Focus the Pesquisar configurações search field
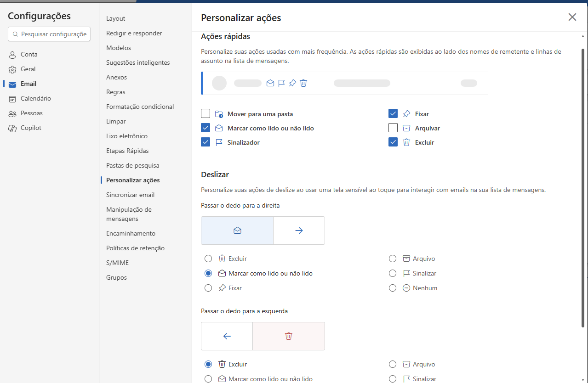588x383 pixels. 50,34
